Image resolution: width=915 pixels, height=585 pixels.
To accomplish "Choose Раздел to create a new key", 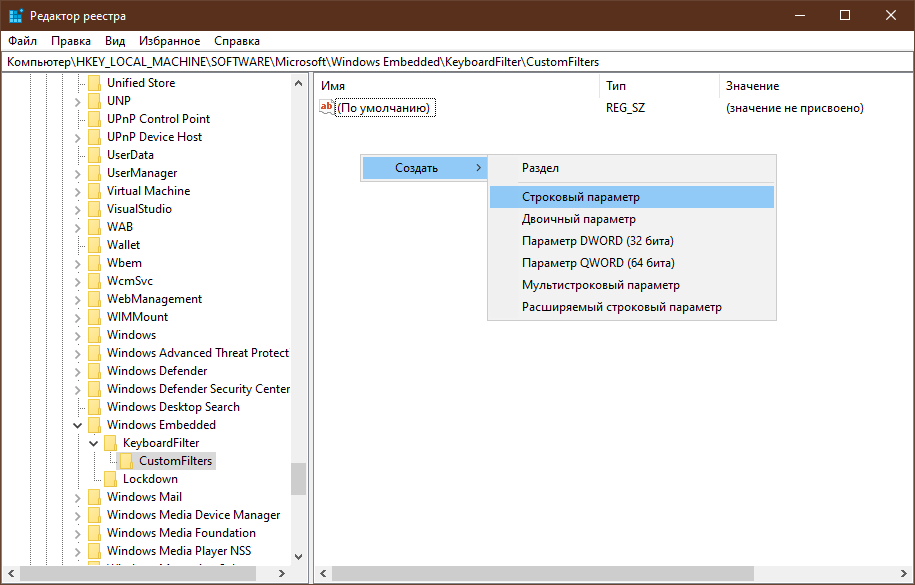I will tap(632, 168).
